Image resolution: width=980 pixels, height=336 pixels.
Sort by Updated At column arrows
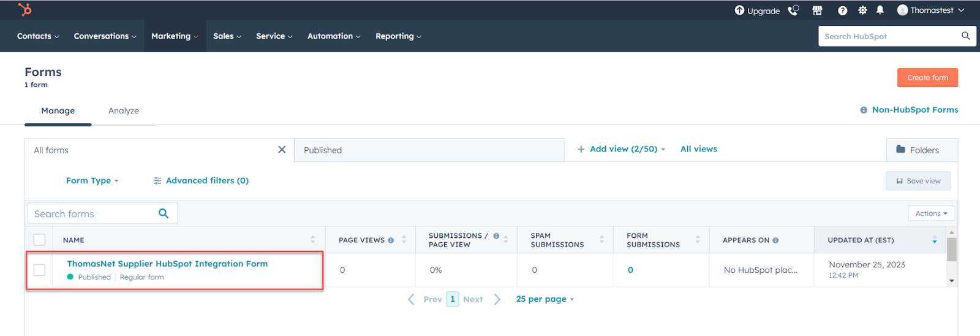pos(934,240)
